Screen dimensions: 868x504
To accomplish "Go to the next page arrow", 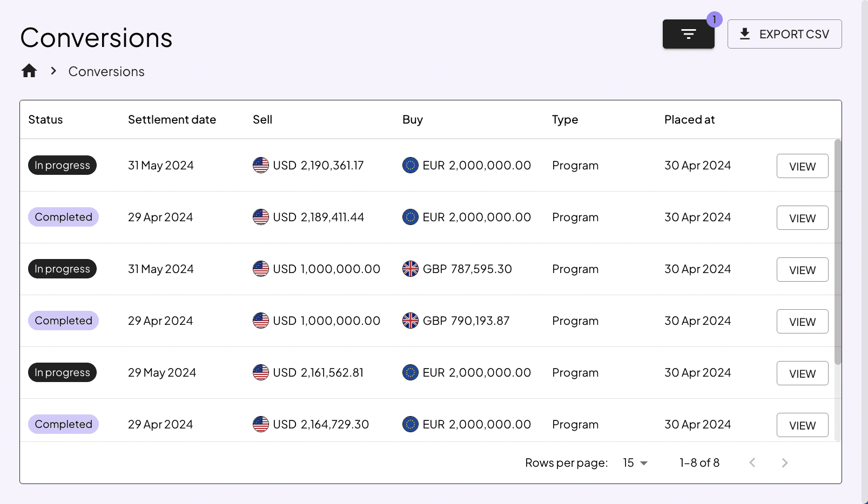I will [785, 463].
